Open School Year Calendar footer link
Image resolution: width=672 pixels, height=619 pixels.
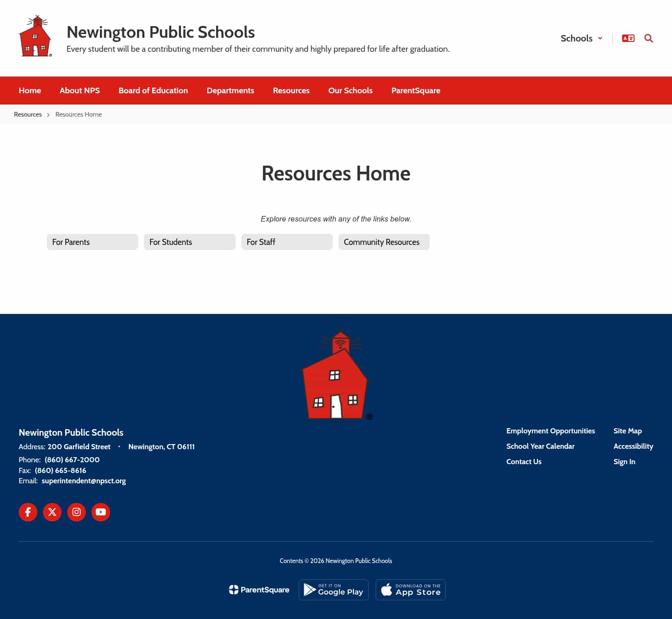(x=540, y=446)
